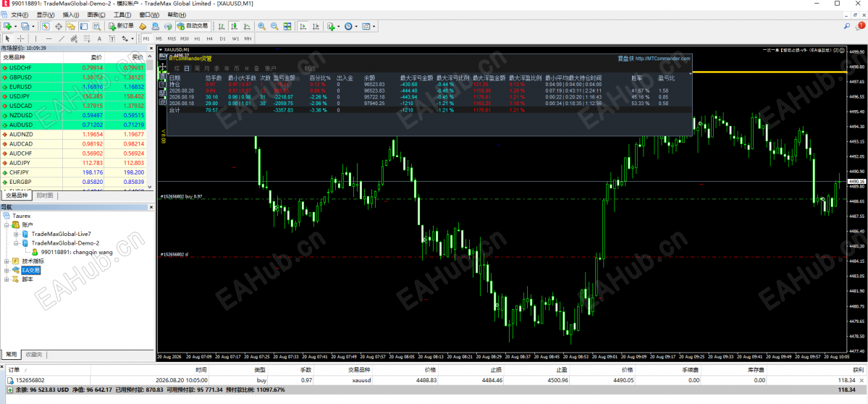Switch to the 即时图 tab
Image resolution: width=868 pixels, height=404 pixels.
pos(45,195)
